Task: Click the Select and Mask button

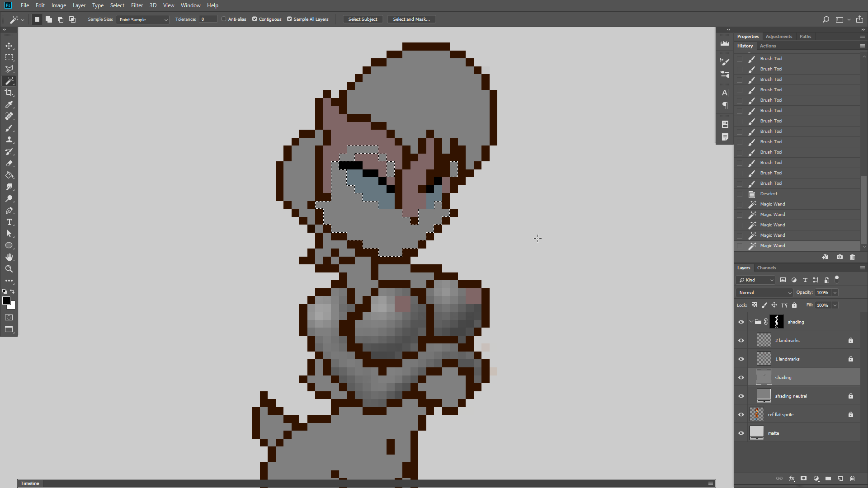Action: click(x=411, y=19)
